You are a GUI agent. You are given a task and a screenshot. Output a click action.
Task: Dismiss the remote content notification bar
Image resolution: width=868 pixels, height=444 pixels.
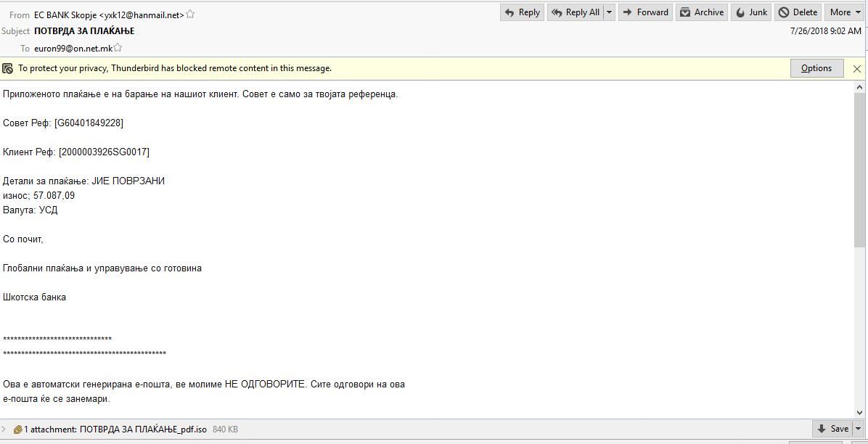(857, 69)
